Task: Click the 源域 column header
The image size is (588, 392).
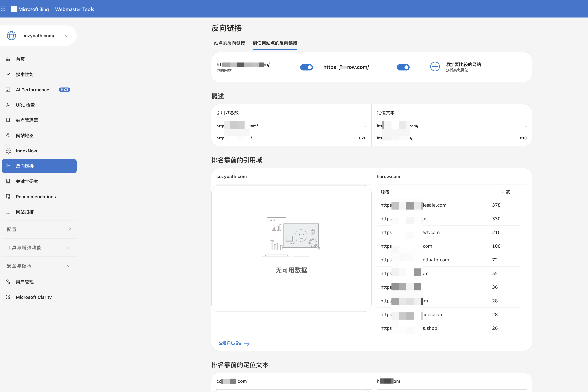Action: pyautogui.click(x=385, y=192)
